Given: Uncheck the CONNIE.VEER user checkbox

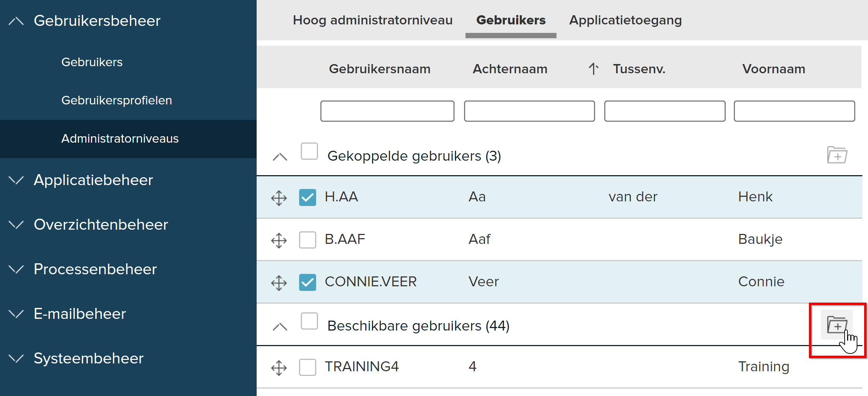Looking at the screenshot, I should coord(307,282).
